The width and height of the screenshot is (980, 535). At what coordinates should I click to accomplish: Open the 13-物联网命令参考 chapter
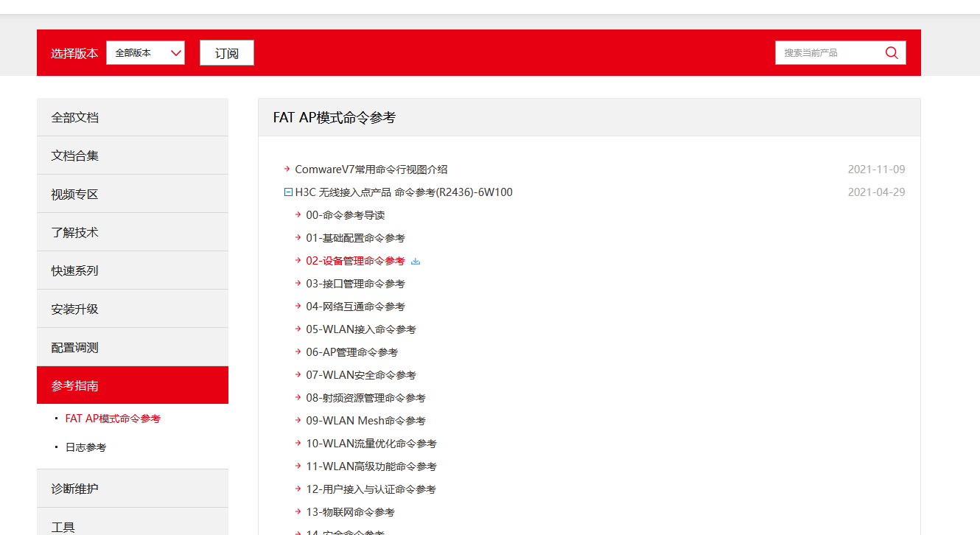pyautogui.click(x=350, y=512)
